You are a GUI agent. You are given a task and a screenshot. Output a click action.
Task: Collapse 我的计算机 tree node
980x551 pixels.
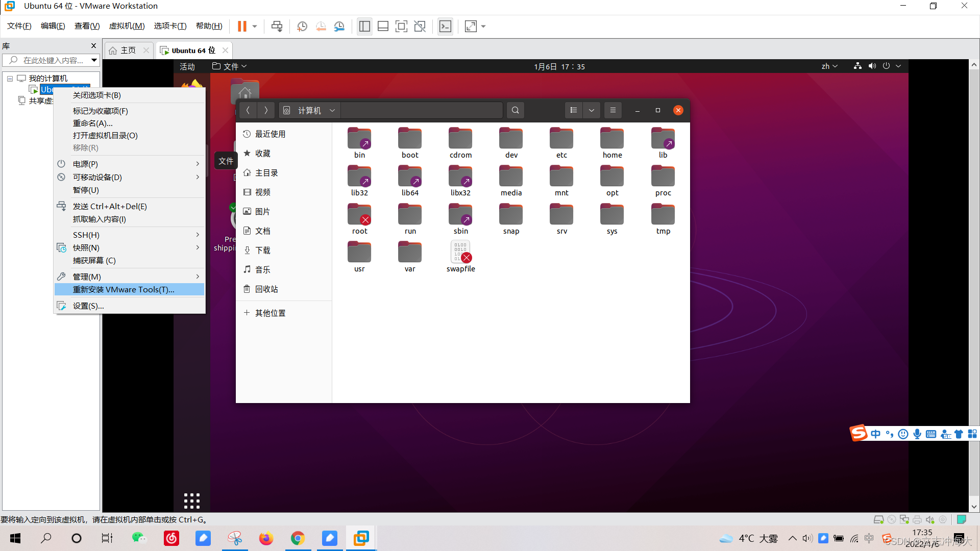10,79
